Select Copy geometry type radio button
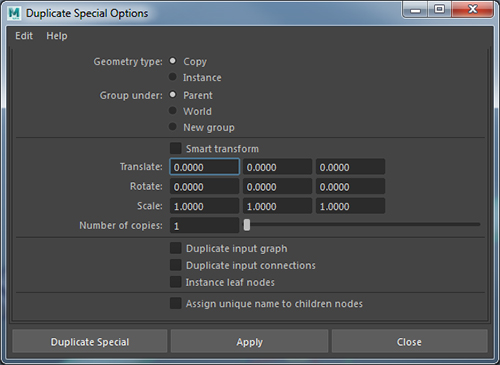The height and width of the screenshot is (365, 500). pos(173,61)
